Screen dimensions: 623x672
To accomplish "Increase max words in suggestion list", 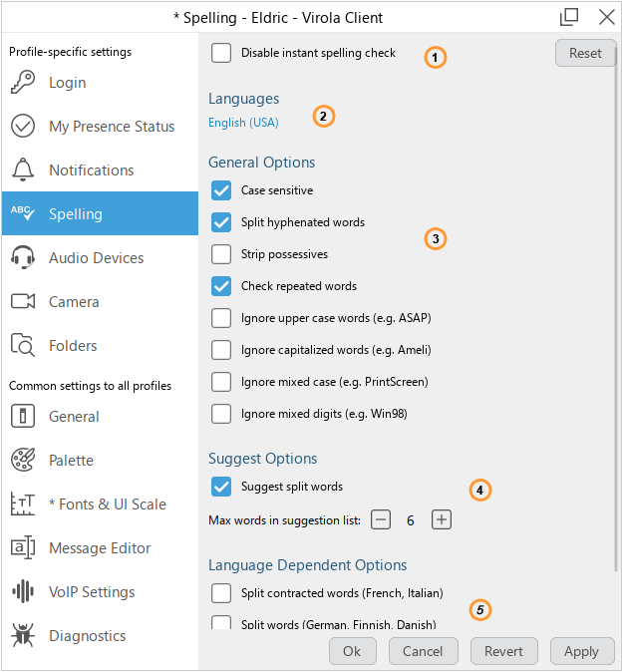I will coord(442,519).
